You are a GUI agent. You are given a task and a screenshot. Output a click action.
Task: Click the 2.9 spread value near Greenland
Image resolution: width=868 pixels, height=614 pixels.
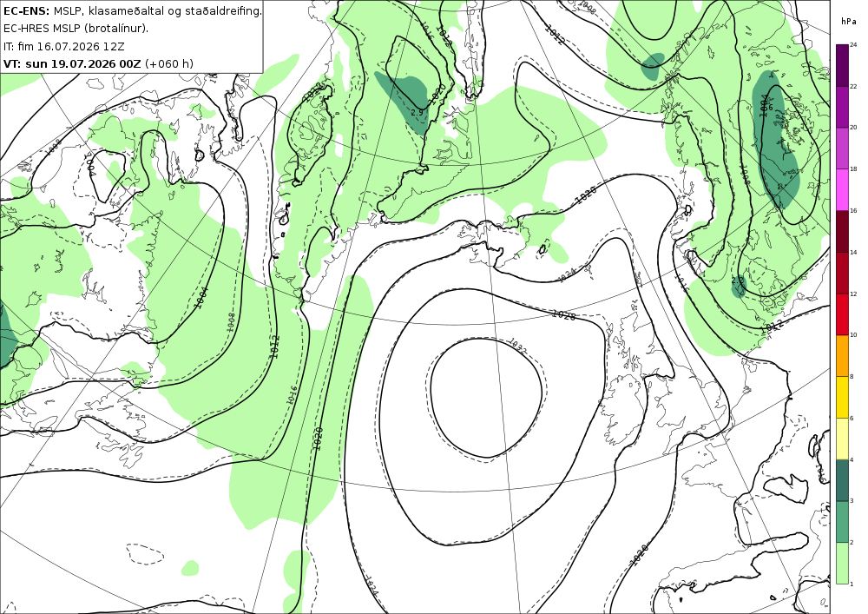pyautogui.click(x=417, y=112)
